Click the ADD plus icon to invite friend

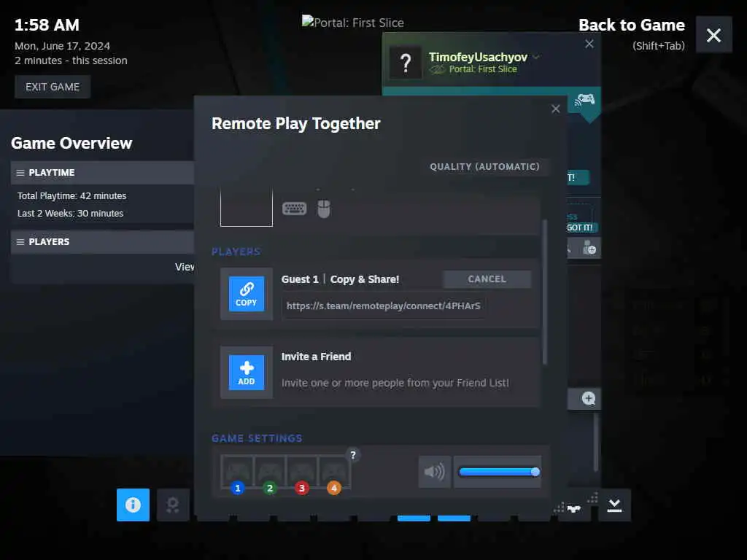(247, 373)
